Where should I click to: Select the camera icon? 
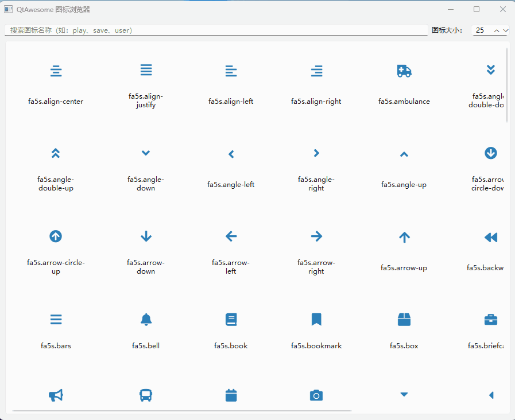[316, 395]
